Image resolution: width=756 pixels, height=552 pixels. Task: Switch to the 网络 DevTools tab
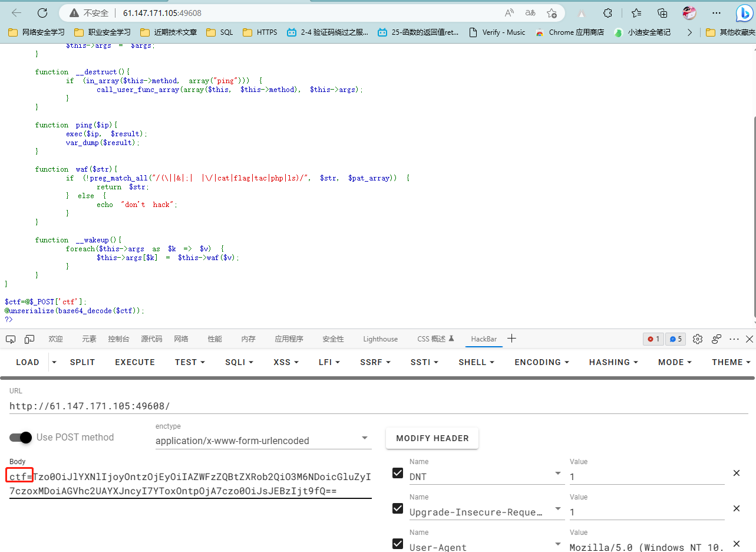pyautogui.click(x=181, y=339)
